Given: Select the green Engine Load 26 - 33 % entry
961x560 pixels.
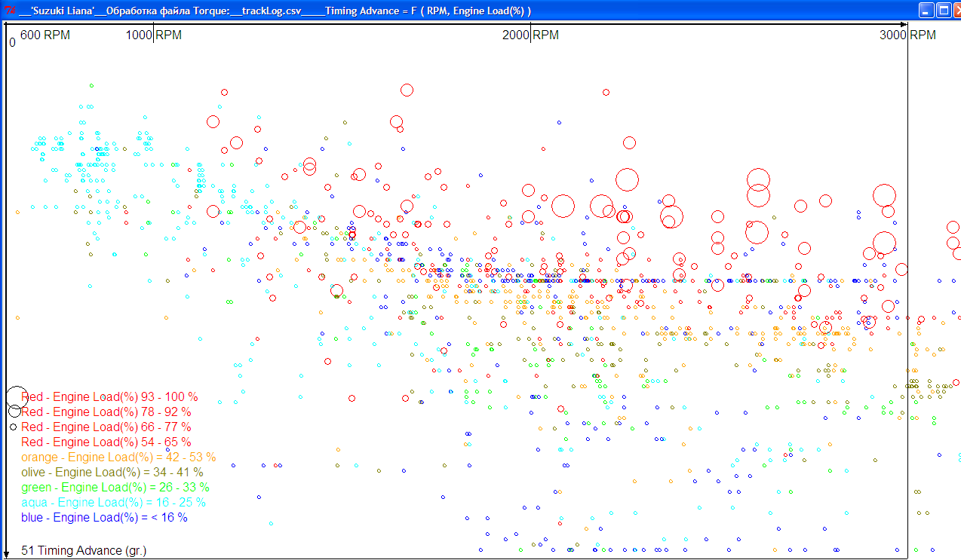Looking at the screenshot, I should [x=115, y=487].
